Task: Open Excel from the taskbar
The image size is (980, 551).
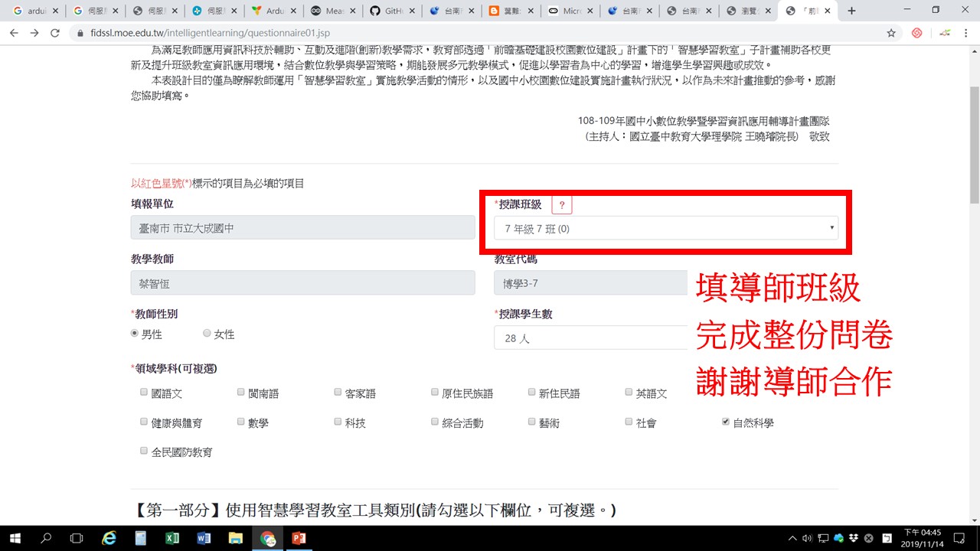Action: tap(172, 538)
